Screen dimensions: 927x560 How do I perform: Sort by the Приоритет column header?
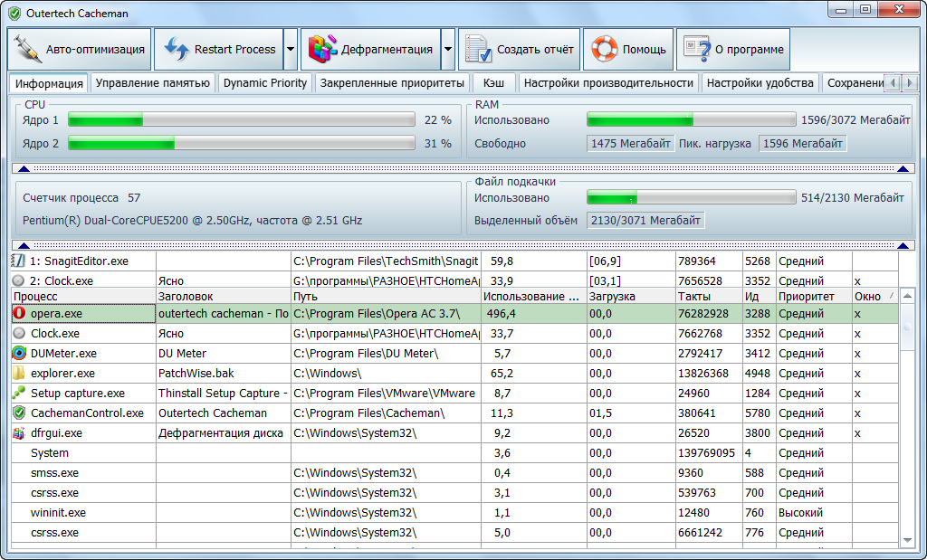[x=814, y=297]
